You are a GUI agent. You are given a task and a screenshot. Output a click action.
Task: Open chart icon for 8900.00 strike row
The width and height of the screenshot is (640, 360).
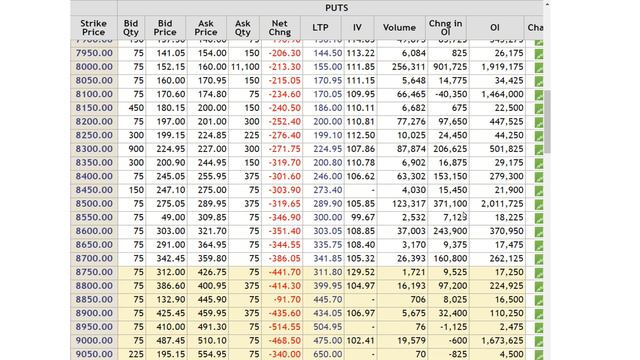[539, 314]
